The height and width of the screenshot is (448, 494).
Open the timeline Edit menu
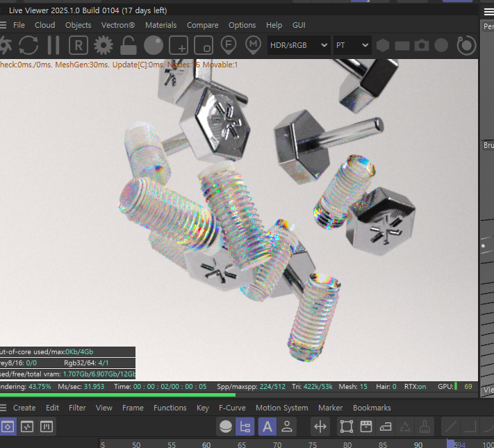point(52,408)
